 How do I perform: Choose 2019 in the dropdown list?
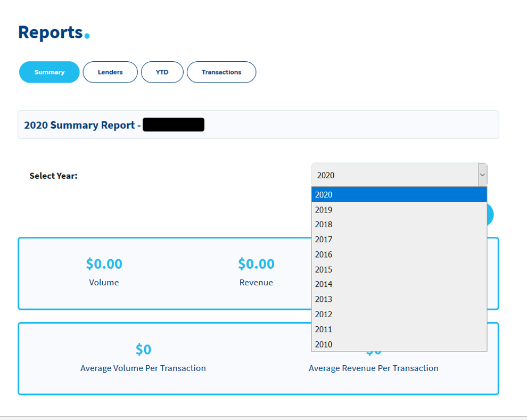[399, 210]
